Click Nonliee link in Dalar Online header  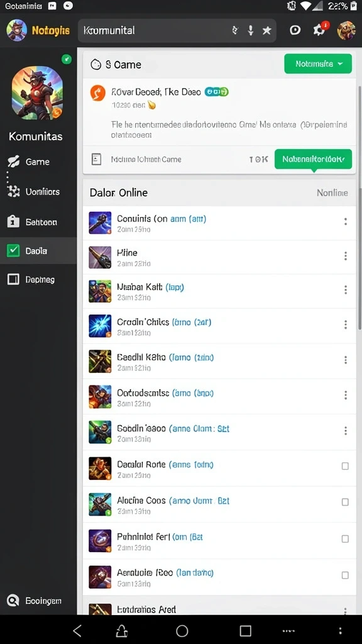(332, 193)
